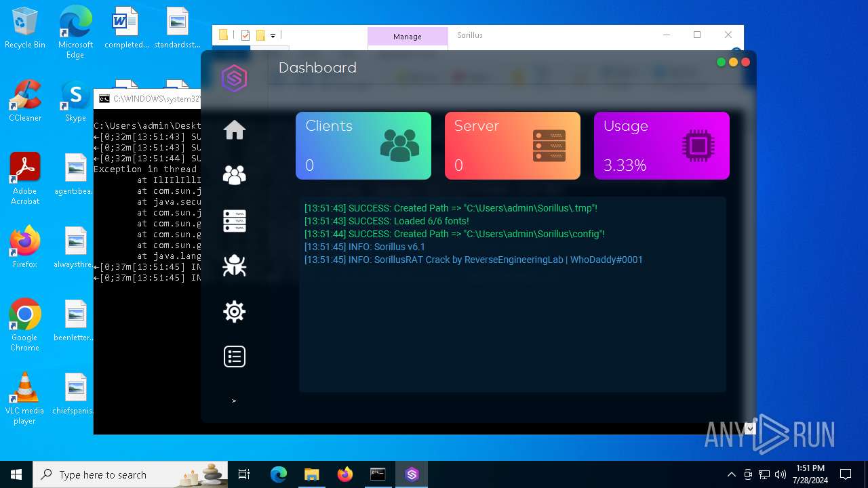Viewport: 868px width, 488px height.
Task: Open CCleaner desktop shortcut
Action: coord(25,101)
